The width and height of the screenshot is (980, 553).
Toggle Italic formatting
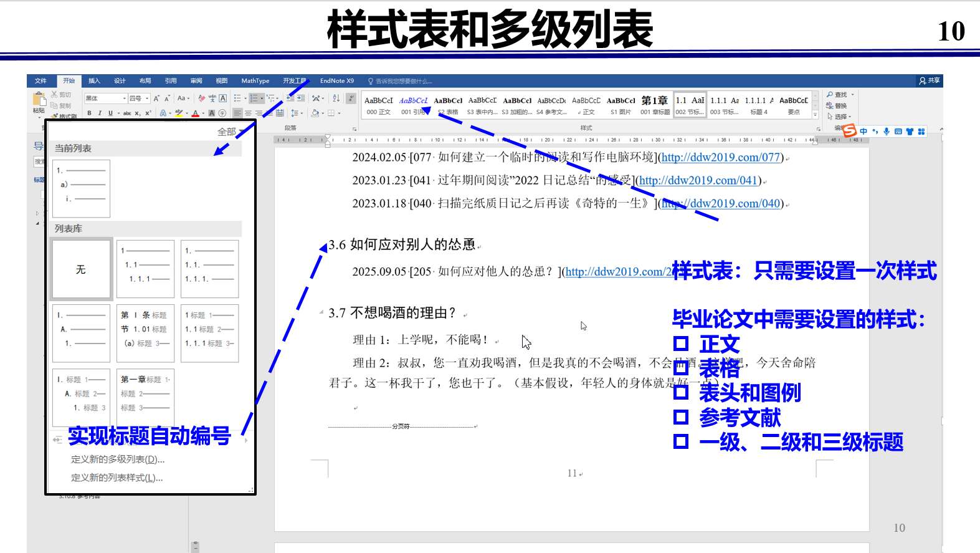click(100, 113)
